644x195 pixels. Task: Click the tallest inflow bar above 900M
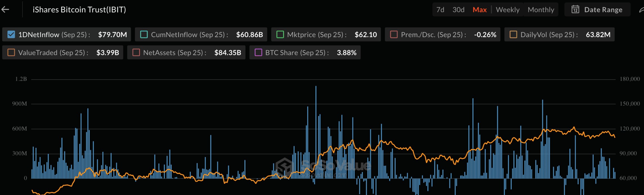[x=316, y=132]
